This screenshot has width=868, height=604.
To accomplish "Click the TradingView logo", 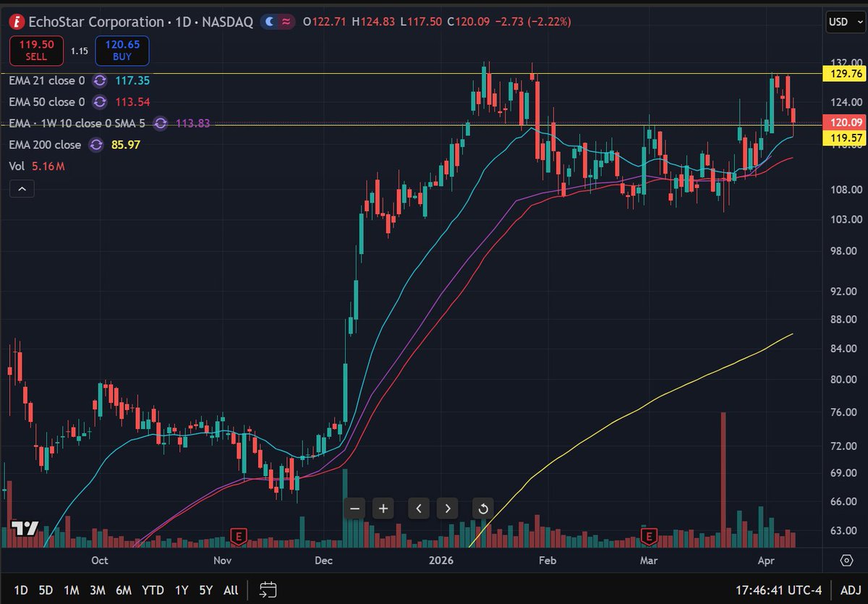I will (24, 528).
